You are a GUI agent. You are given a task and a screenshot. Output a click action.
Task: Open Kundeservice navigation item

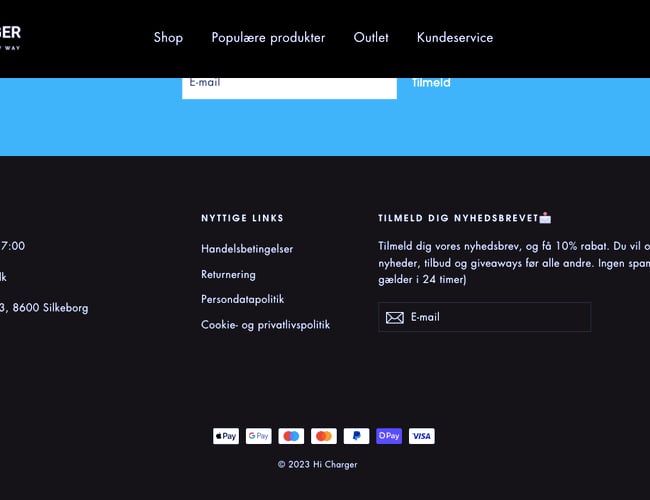[x=455, y=37]
